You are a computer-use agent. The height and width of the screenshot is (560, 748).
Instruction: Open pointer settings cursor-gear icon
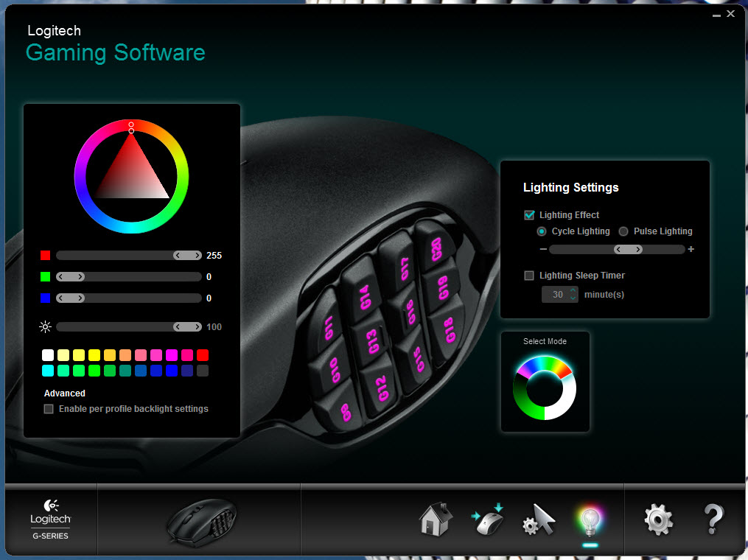point(539,520)
